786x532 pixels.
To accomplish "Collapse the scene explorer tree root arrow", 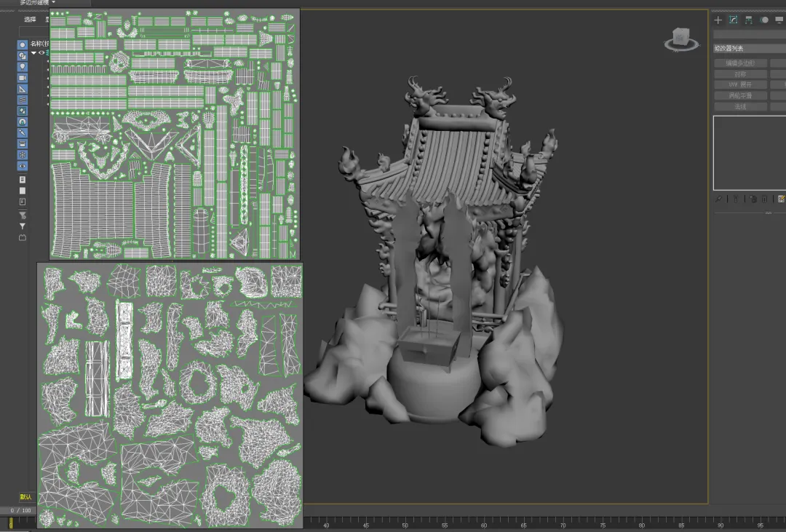I will pyautogui.click(x=33, y=53).
